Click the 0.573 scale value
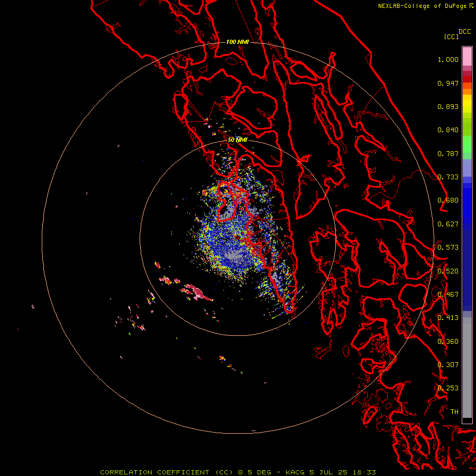476x476 pixels. [x=448, y=248]
